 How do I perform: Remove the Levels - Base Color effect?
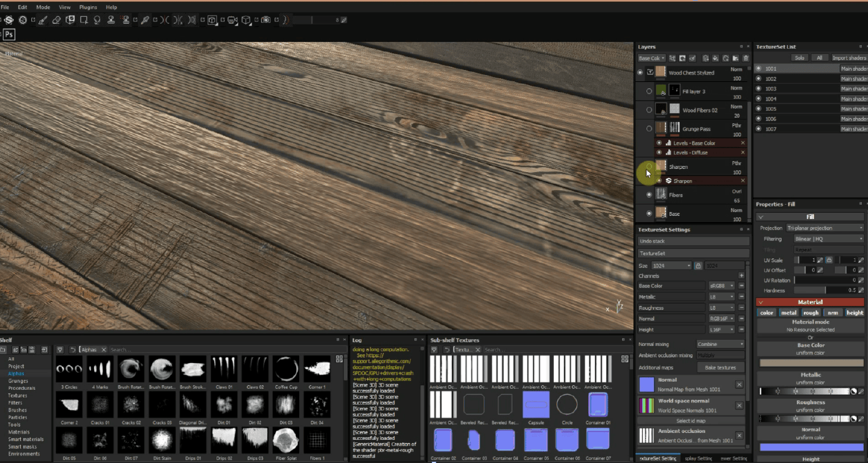point(743,143)
